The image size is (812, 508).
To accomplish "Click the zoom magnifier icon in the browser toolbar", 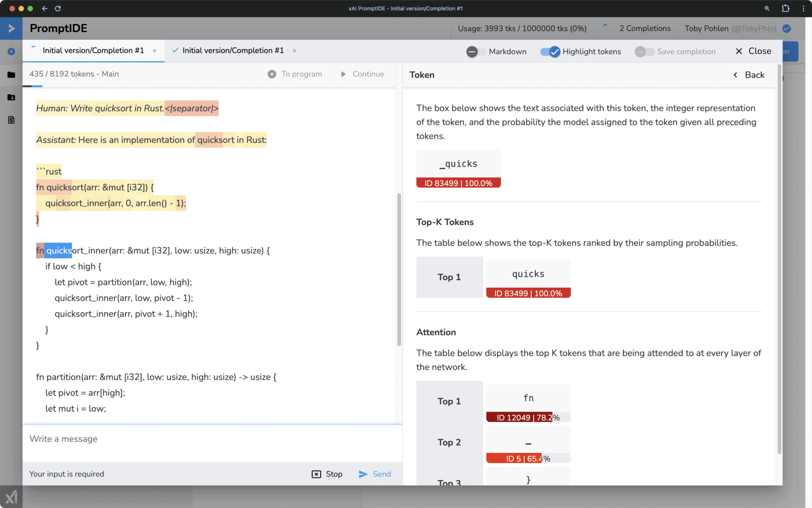I will [768, 8].
